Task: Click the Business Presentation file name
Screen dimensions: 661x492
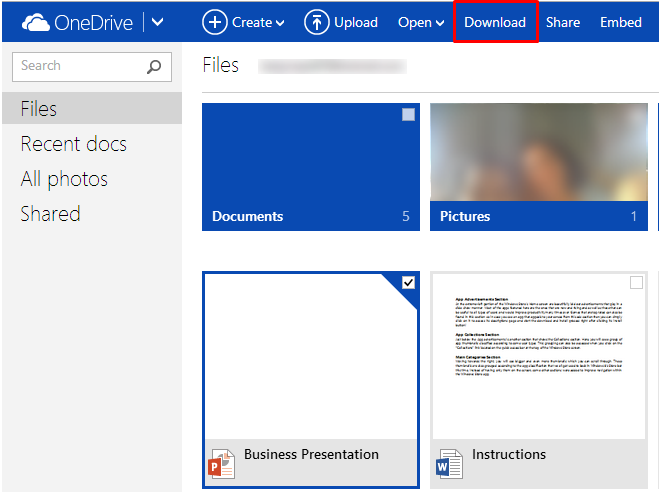Action: (x=311, y=454)
